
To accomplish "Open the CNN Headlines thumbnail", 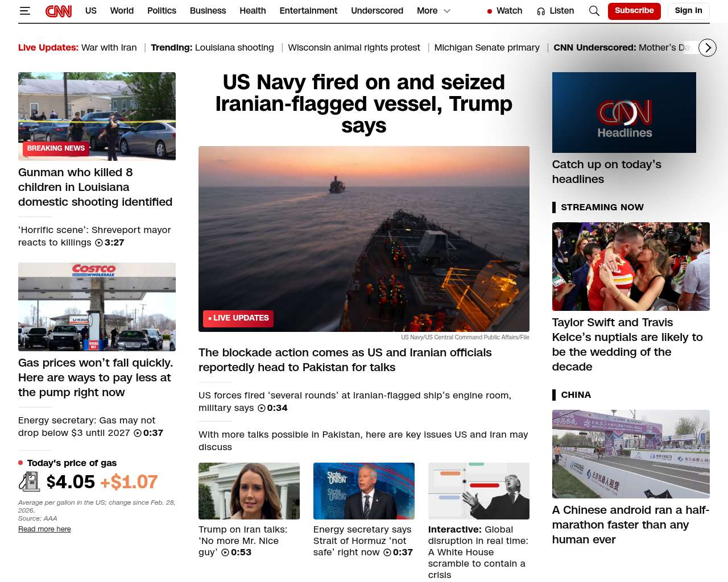I will [624, 113].
